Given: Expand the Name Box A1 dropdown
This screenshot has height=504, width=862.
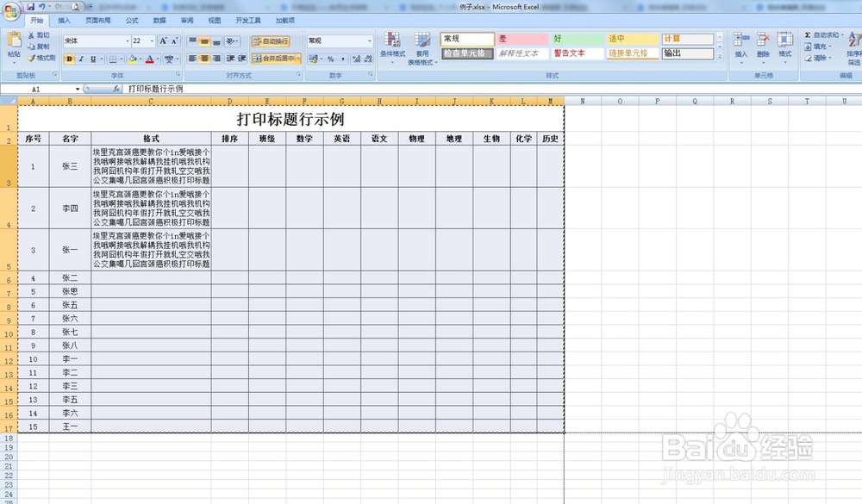Looking at the screenshot, I should [78, 89].
